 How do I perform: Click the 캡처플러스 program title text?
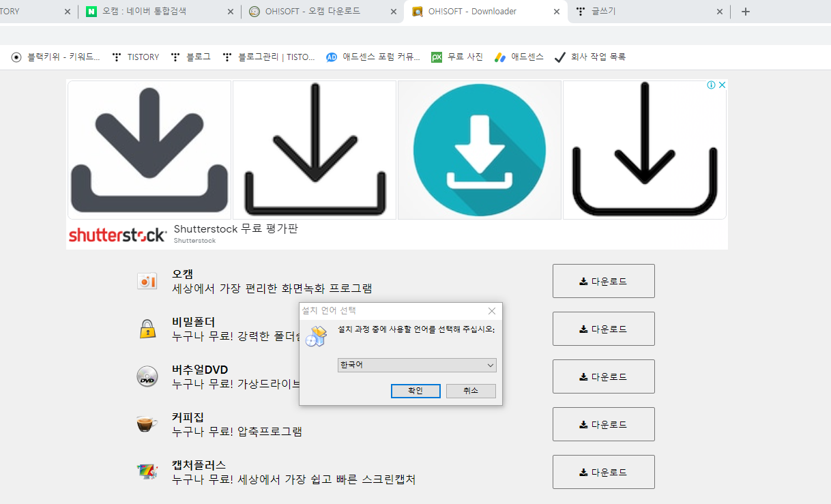pyautogui.click(x=199, y=465)
